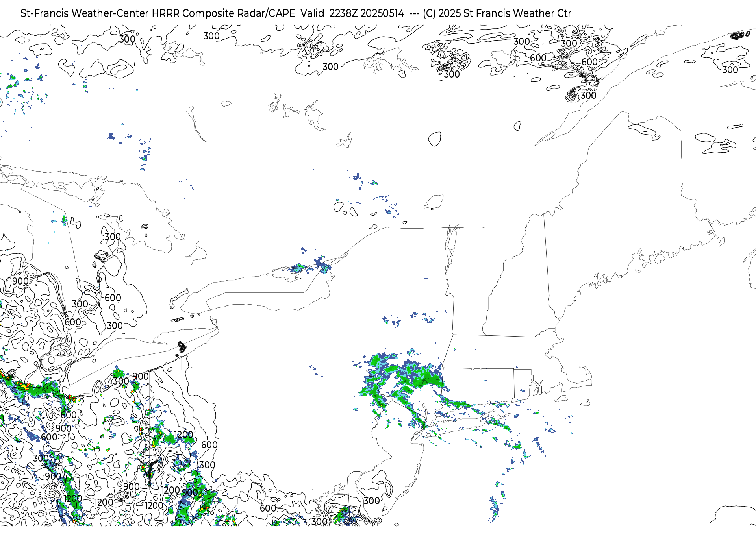Click the 'St-Francis Weather-Center' heading text
The image size is (756, 551).
pyautogui.click(x=85, y=13)
